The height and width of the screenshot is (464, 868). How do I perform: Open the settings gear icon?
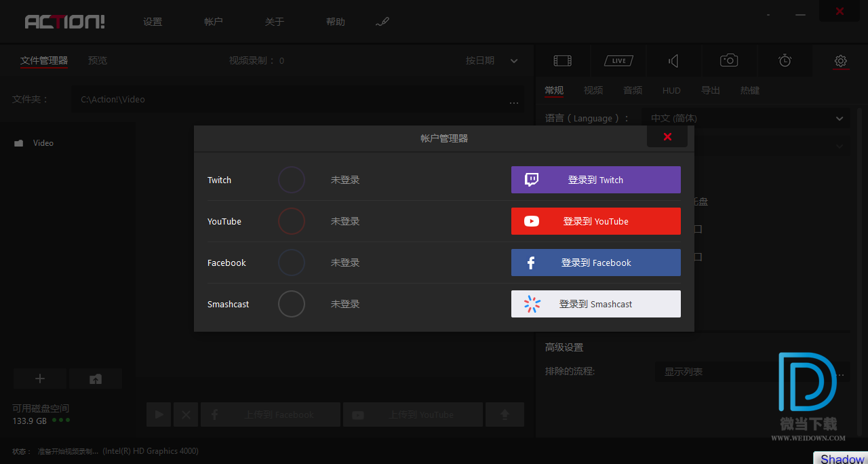[x=841, y=61]
